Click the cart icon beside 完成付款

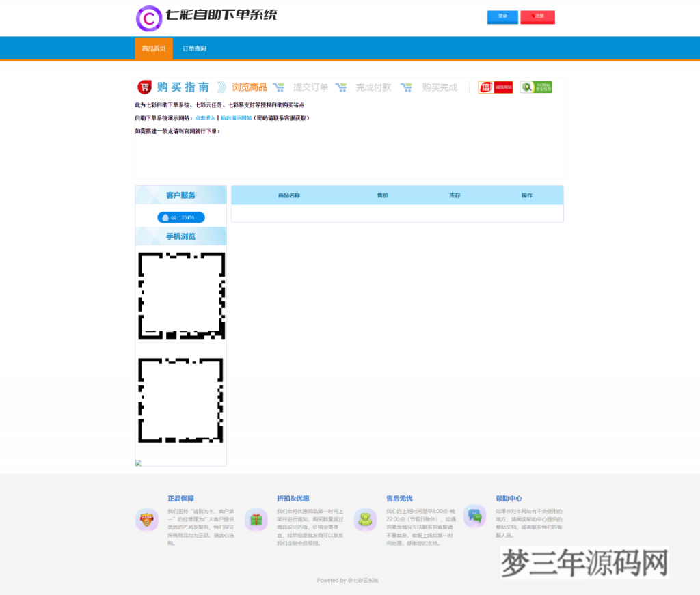pos(407,87)
